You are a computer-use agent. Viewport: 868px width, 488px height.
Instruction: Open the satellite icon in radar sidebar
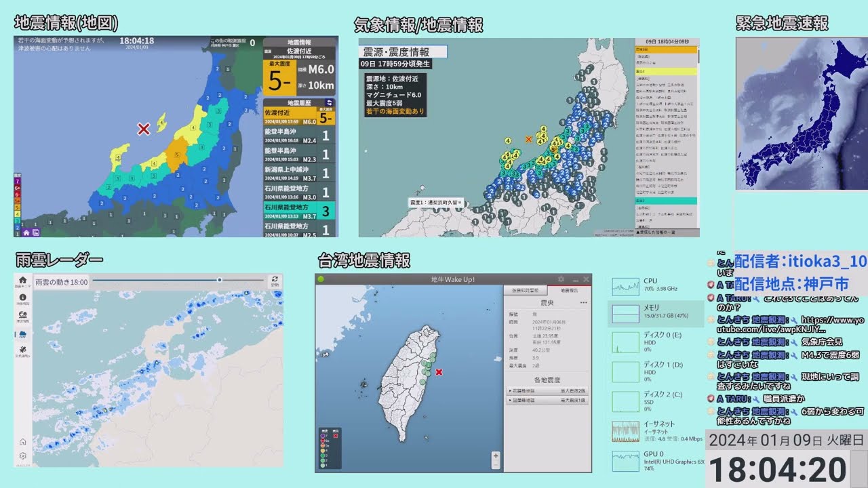[22, 350]
